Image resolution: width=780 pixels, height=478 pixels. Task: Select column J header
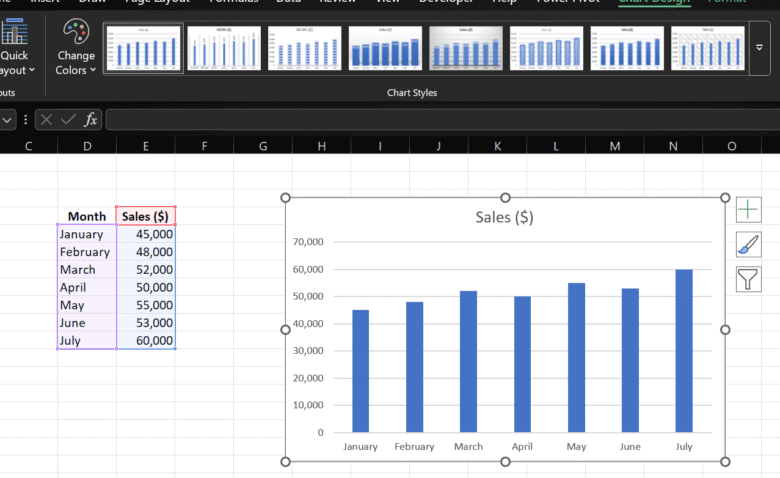[x=439, y=146]
